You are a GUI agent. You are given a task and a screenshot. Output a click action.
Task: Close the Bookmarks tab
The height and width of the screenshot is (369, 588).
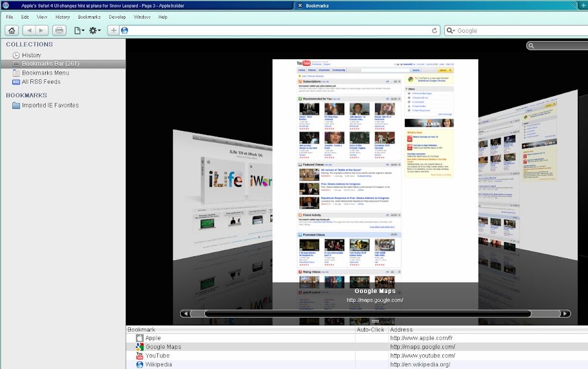[300, 6]
